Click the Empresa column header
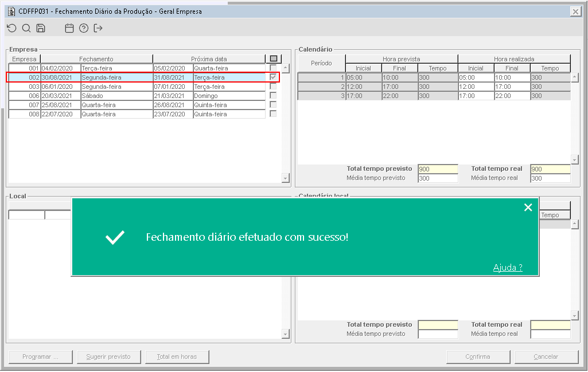Viewport: 588px width, 372px height. [24, 59]
